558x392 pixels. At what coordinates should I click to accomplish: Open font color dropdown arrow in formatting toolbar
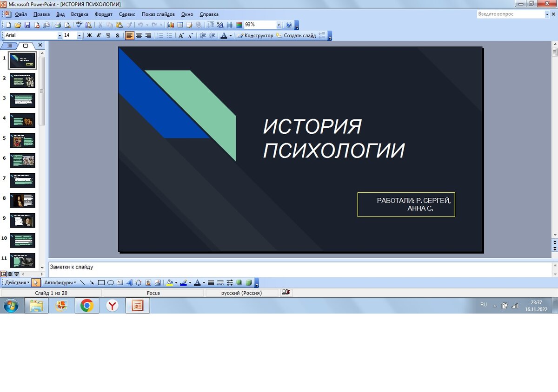tap(231, 35)
